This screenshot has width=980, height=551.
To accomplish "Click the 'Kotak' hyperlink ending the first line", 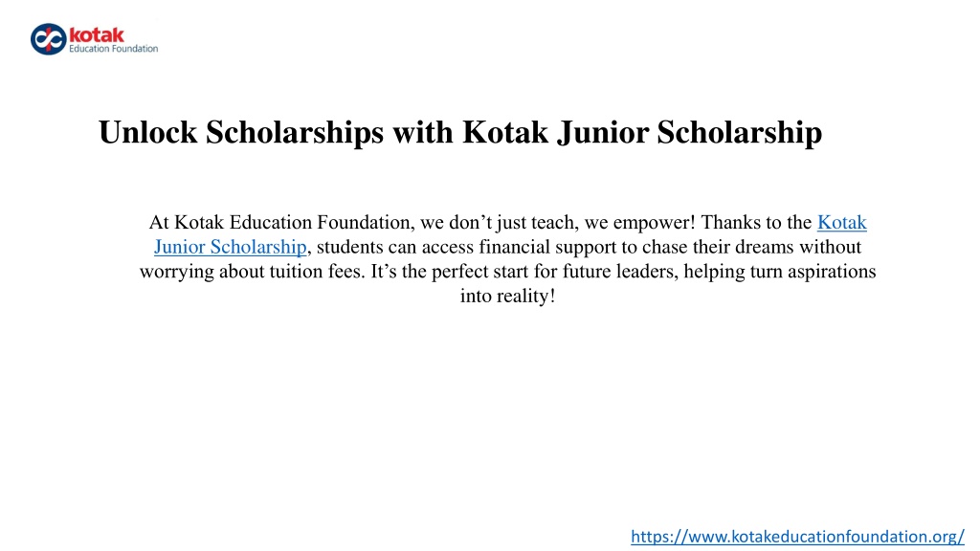I will click(842, 222).
